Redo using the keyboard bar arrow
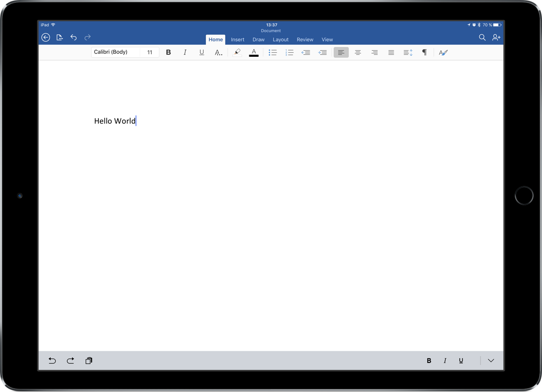 [x=70, y=360]
